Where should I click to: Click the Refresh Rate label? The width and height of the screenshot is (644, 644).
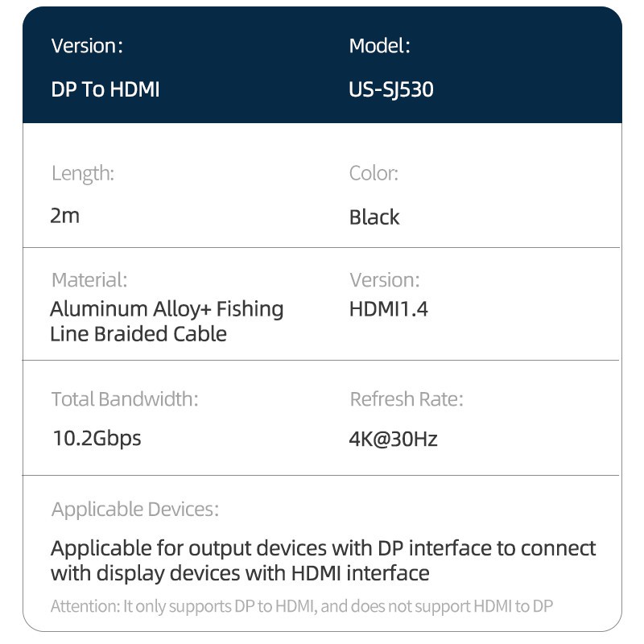click(407, 399)
